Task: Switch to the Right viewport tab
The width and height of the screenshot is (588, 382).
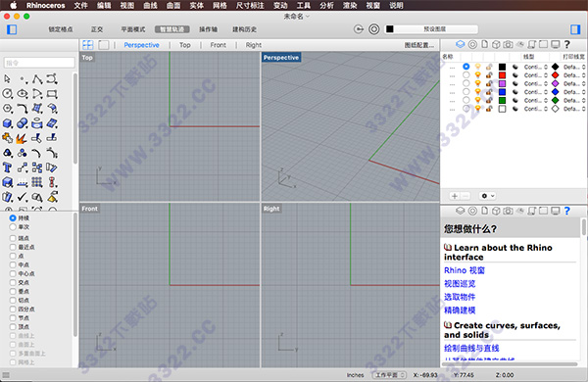Action: tap(254, 45)
